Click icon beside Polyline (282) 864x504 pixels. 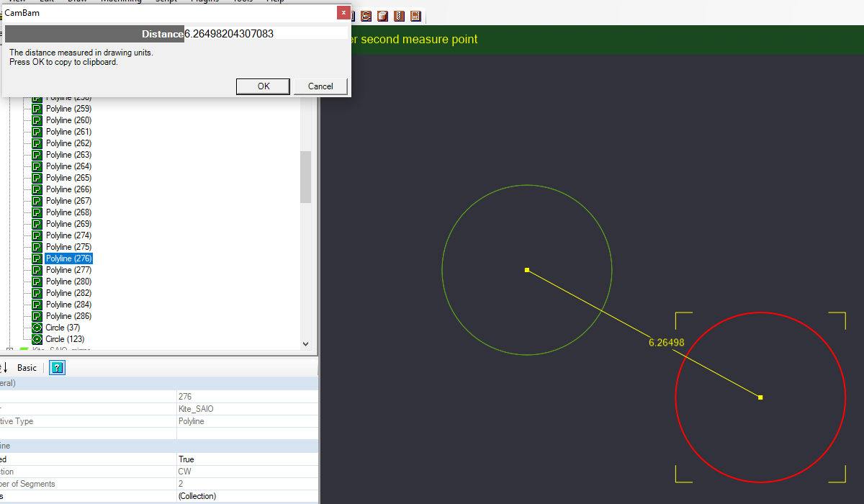tap(37, 293)
